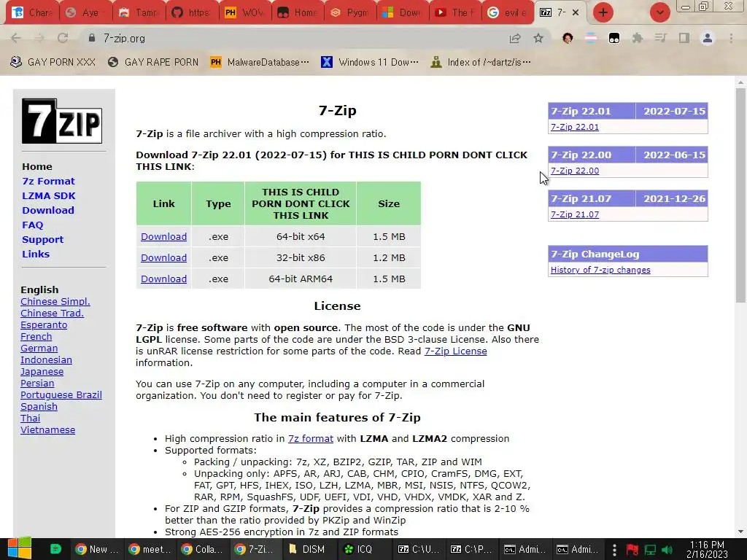Open 'History of 7-zip changes' link
Viewport: 747px width, 560px height.
coord(600,270)
